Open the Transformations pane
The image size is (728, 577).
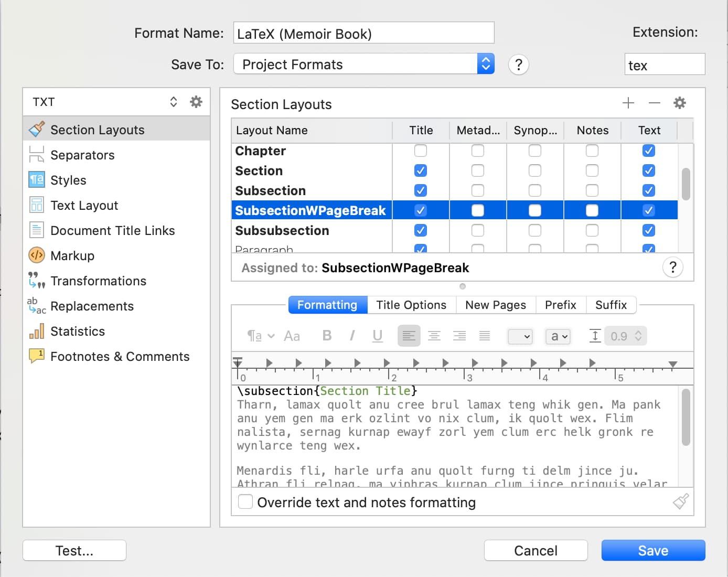coord(116,281)
